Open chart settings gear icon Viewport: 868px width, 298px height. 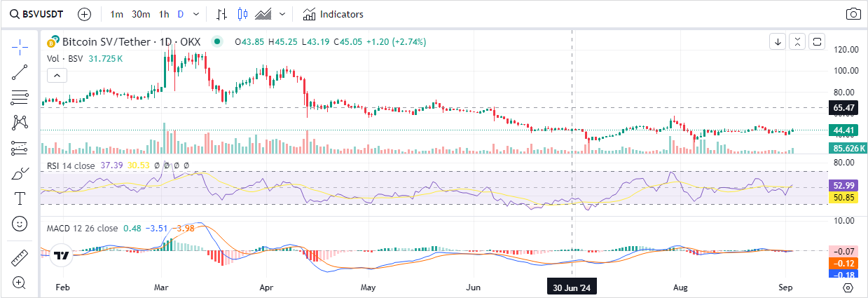point(848,287)
